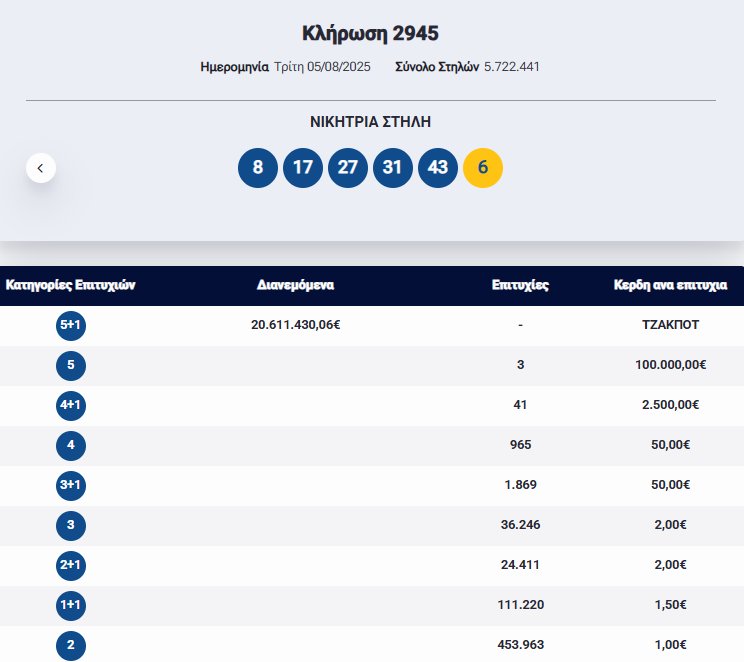
Task: Click the 4+1 category badge
Action: pyautogui.click(x=71, y=405)
